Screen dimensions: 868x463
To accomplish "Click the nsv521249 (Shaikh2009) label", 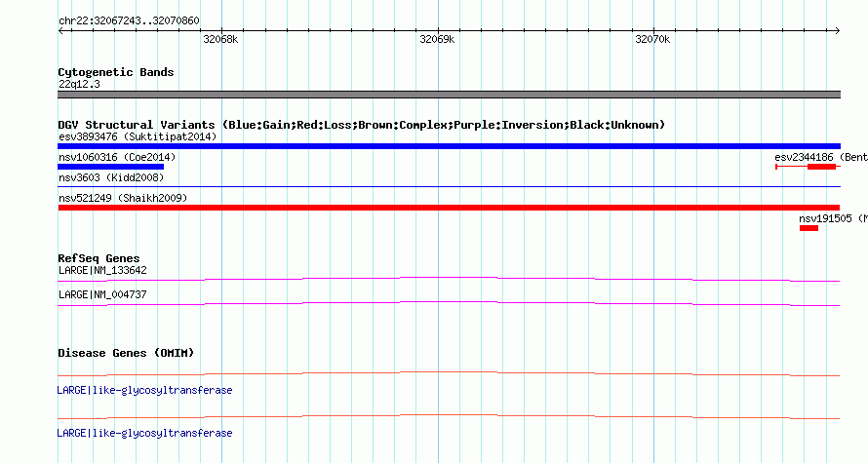I will 123,198.
